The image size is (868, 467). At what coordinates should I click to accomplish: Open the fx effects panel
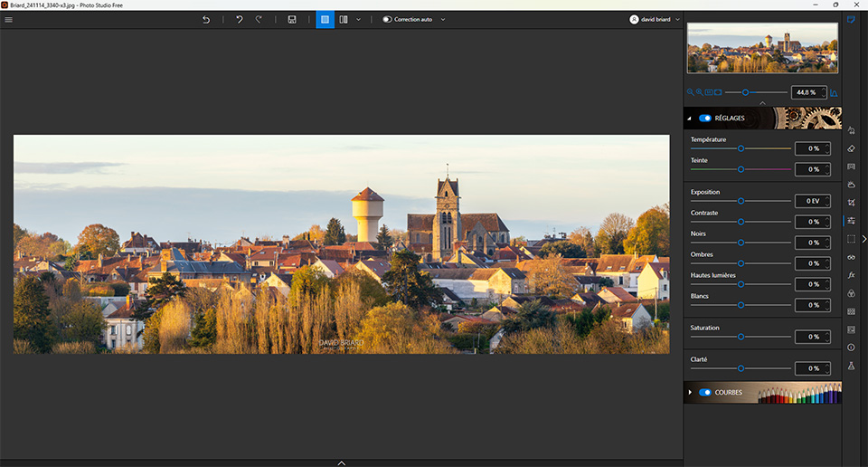coord(851,275)
